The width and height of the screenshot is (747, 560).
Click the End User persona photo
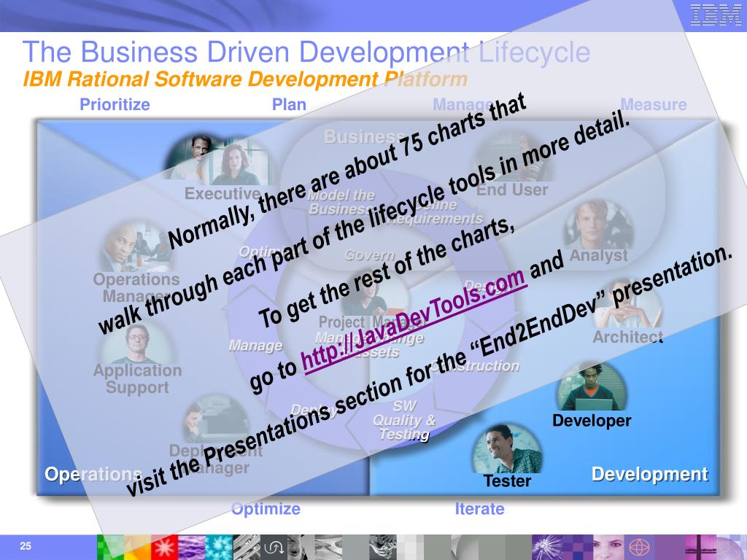(x=514, y=156)
